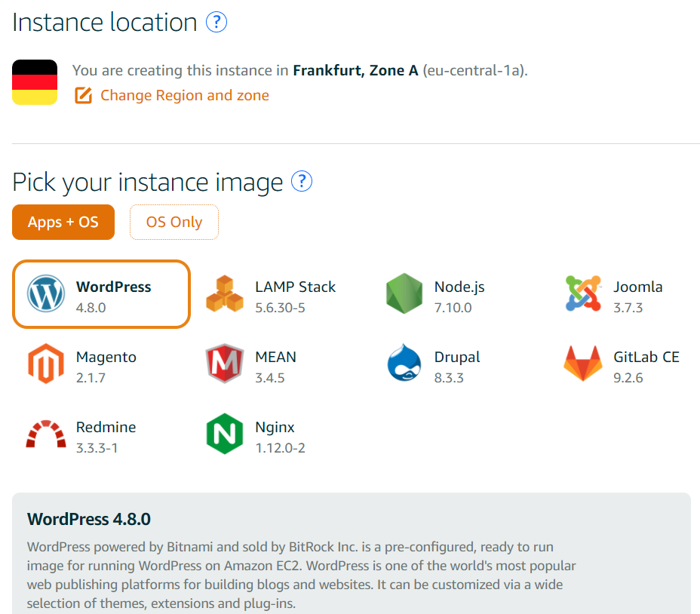Click the Redmine label
This screenshot has height=614, width=700.
(x=106, y=427)
